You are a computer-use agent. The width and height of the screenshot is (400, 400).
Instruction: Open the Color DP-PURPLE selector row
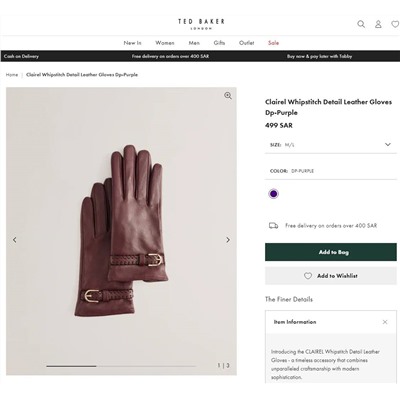331,171
